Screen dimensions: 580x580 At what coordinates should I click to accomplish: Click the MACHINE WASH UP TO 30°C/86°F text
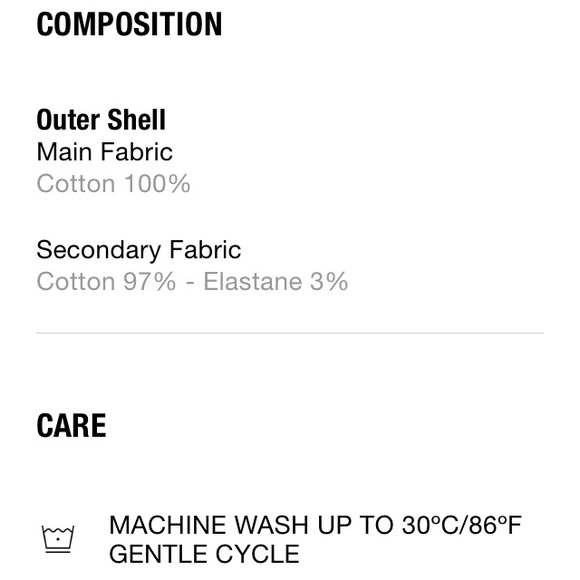pyautogui.click(x=315, y=525)
